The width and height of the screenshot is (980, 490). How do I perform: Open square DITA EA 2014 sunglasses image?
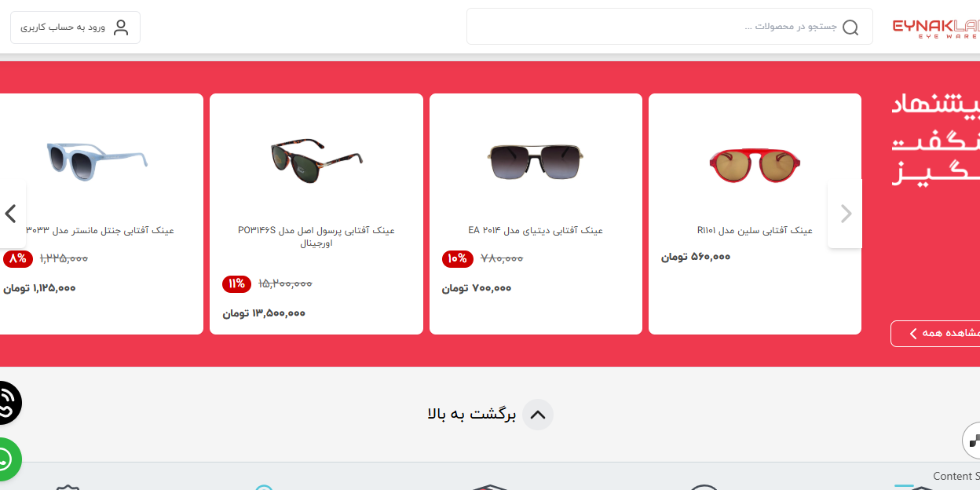tap(536, 162)
